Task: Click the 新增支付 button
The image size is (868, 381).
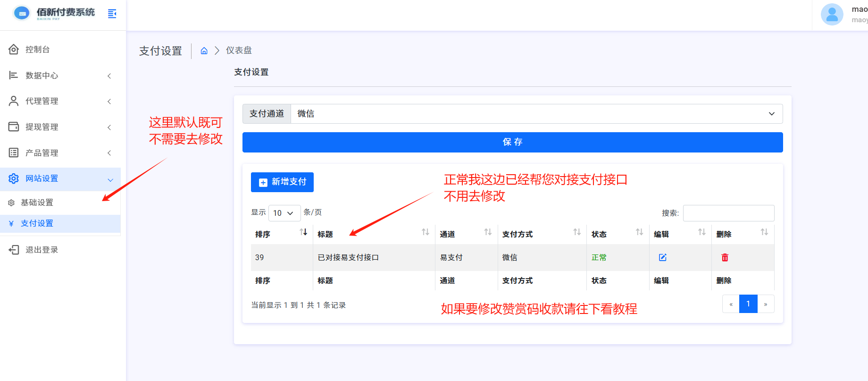Action: click(282, 182)
